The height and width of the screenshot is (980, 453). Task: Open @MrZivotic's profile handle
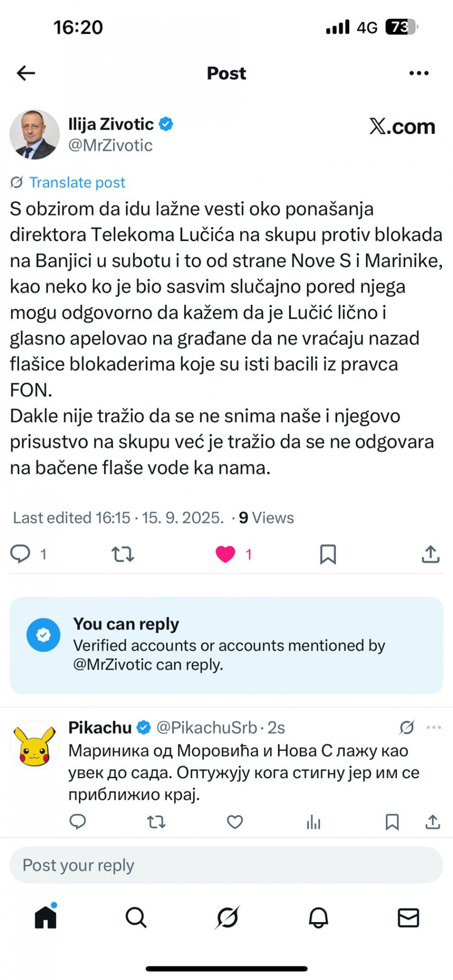pos(110,146)
